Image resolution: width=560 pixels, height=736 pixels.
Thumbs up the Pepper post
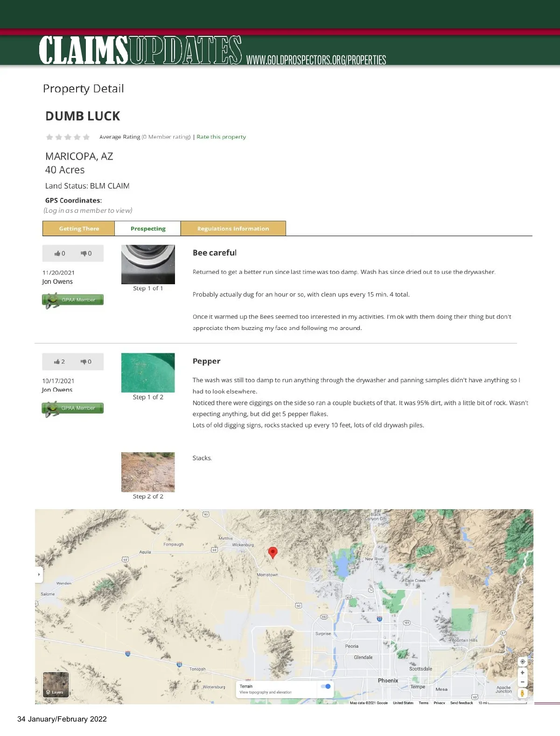(x=59, y=362)
